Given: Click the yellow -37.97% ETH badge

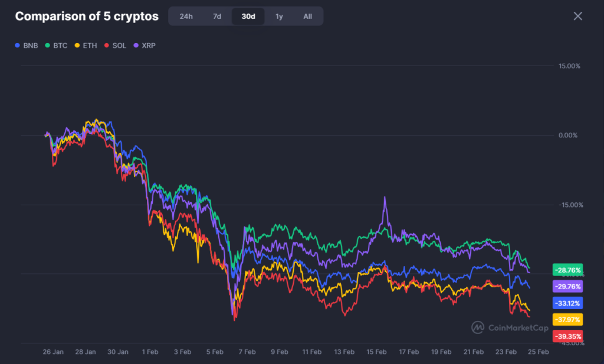Looking at the screenshot, I should pos(567,319).
